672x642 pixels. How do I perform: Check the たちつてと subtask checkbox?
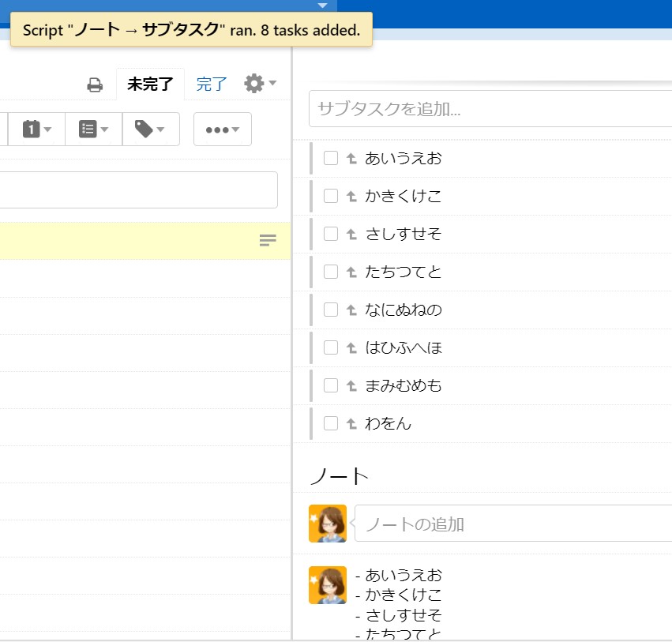(x=331, y=272)
